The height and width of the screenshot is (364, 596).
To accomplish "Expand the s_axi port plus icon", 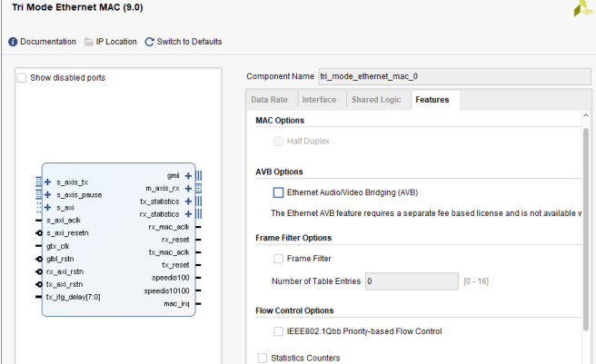I will (48, 207).
